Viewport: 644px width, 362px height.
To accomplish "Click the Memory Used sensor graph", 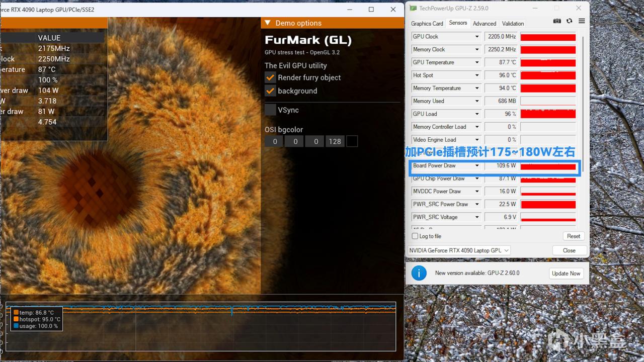I will 548,101.
